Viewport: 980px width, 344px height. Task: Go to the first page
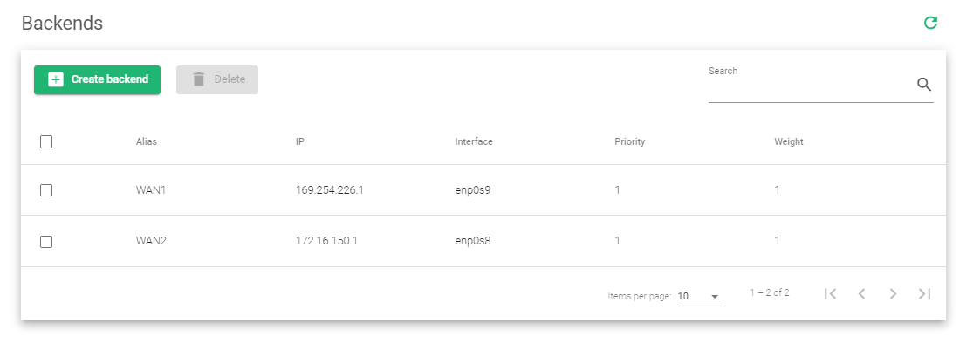(x=830, y=293)
